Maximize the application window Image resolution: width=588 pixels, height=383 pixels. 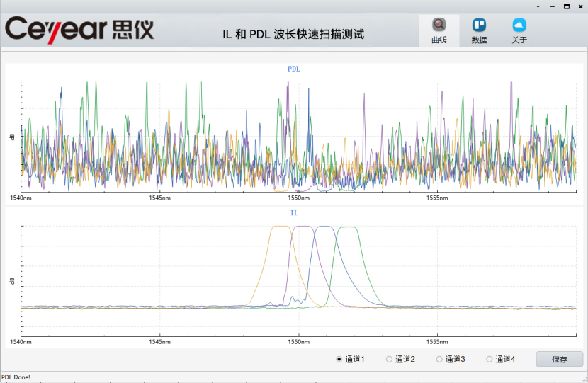566,6
